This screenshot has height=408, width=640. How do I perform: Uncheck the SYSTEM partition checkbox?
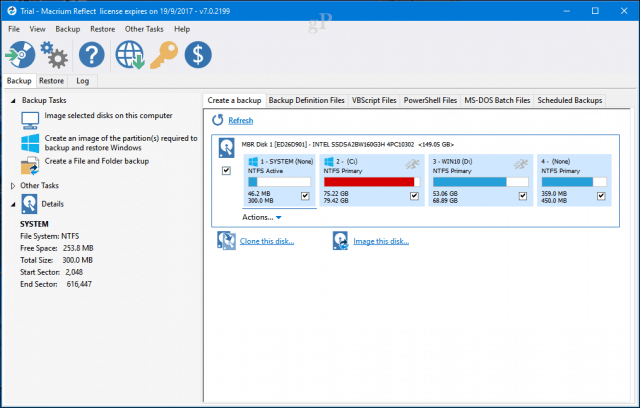click(x=305, y=196)
